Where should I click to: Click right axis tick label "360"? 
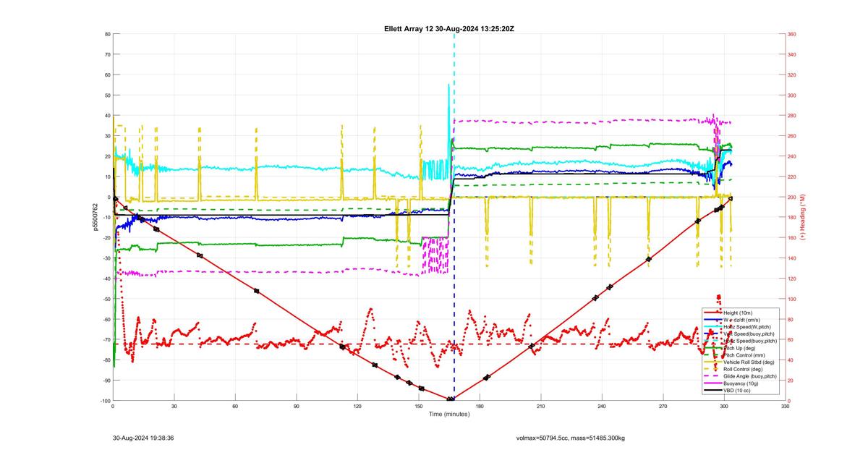tap(792, 34)
